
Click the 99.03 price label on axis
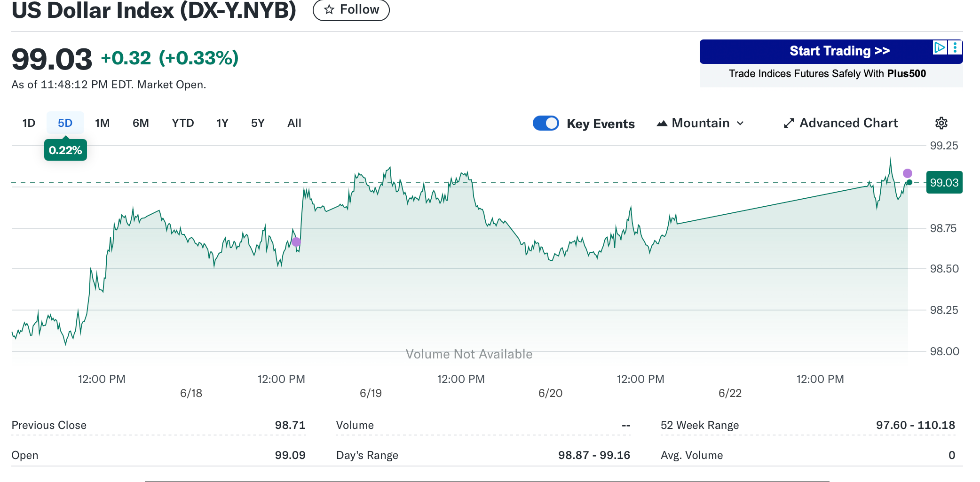944,182
